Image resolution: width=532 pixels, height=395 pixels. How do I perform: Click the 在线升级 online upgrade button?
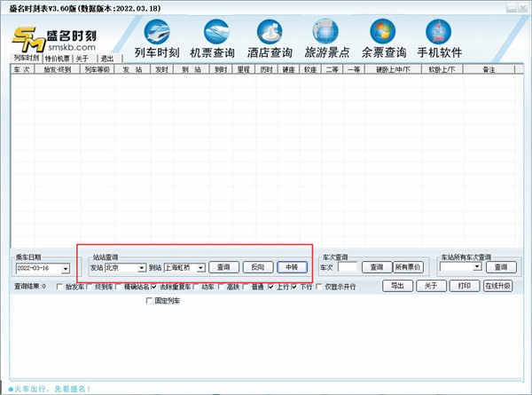coord(497,286)
